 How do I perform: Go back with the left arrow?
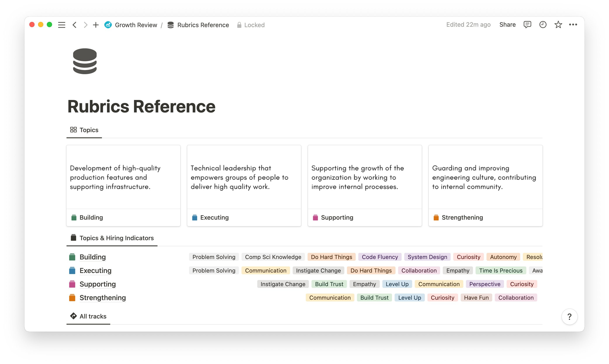point(75,25)
